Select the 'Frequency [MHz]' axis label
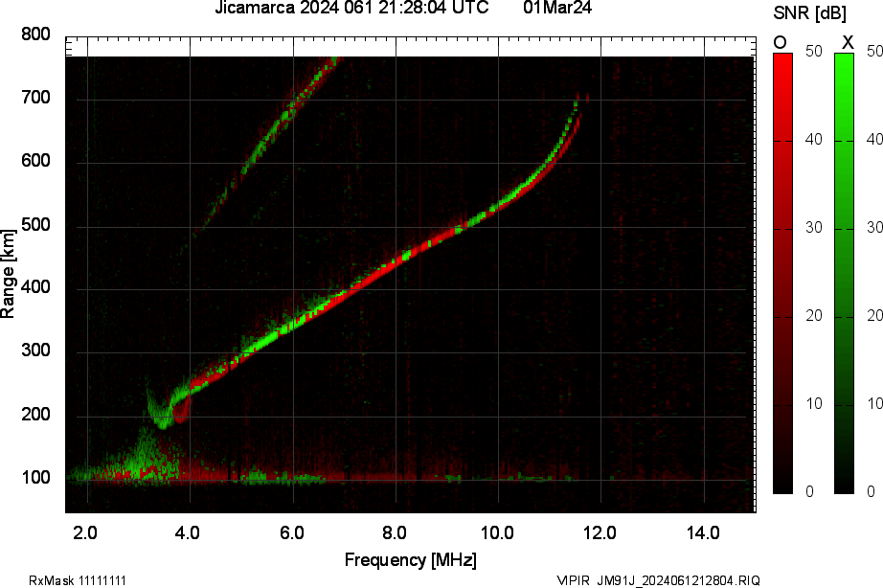The height and width of the screenshot is (588, 883). [410, 559]
